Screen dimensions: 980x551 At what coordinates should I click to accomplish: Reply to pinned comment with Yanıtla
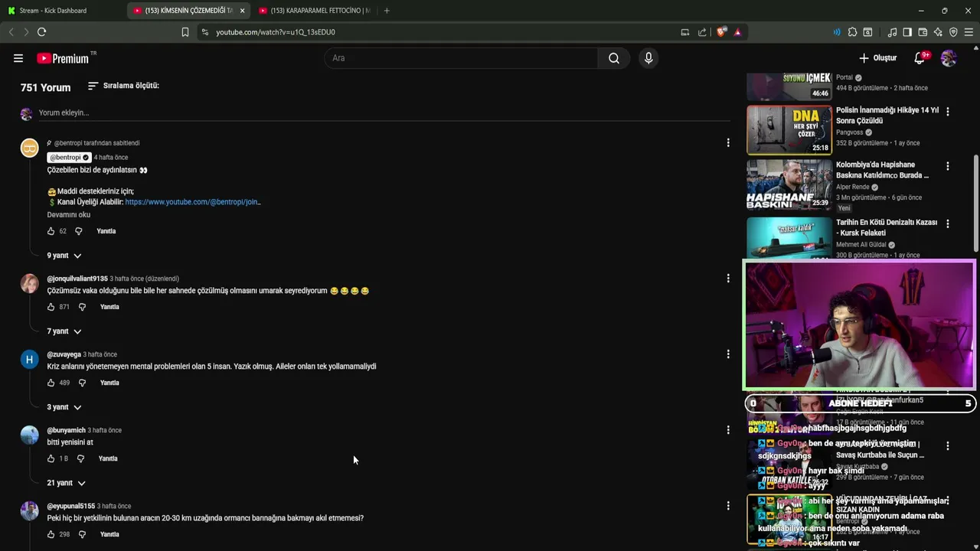coord(106,231)
